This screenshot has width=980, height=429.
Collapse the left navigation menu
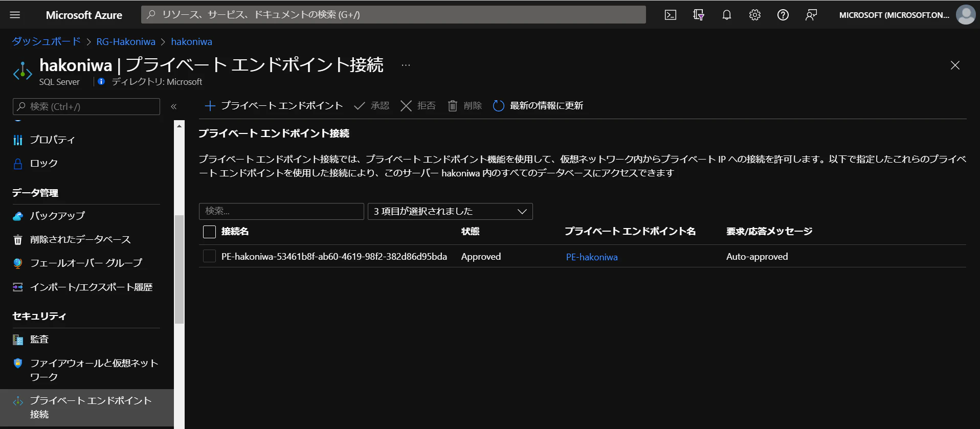[x=173, y=106]
